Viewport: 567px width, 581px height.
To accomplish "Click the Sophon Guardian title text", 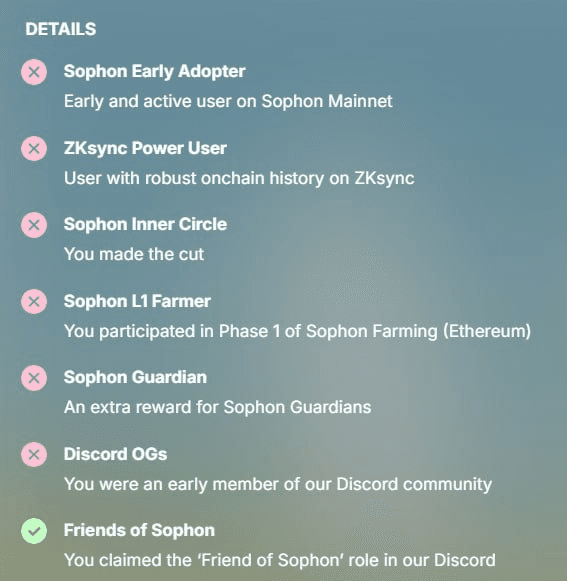I will (x=135, y=377).
